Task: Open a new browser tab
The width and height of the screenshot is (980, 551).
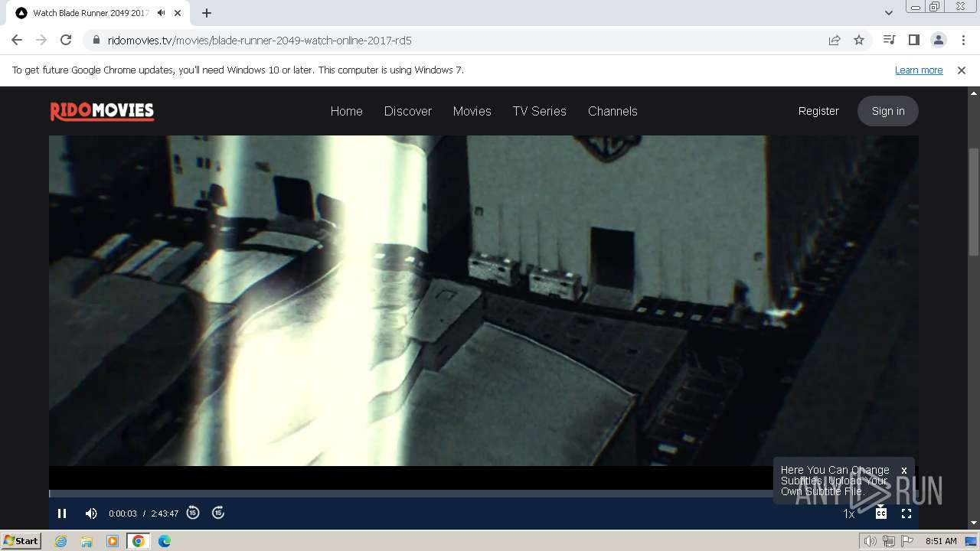Action: point(207,13)
